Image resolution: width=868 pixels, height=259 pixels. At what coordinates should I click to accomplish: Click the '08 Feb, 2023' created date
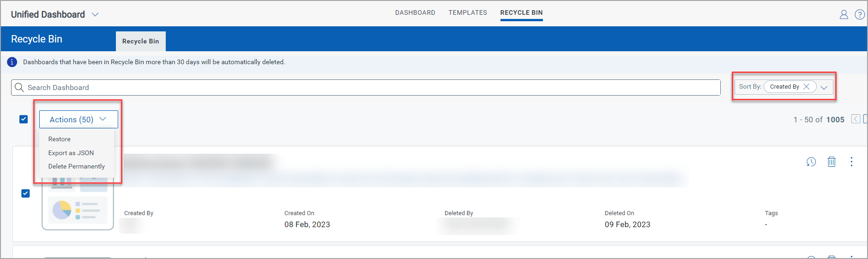coord(307,224)
